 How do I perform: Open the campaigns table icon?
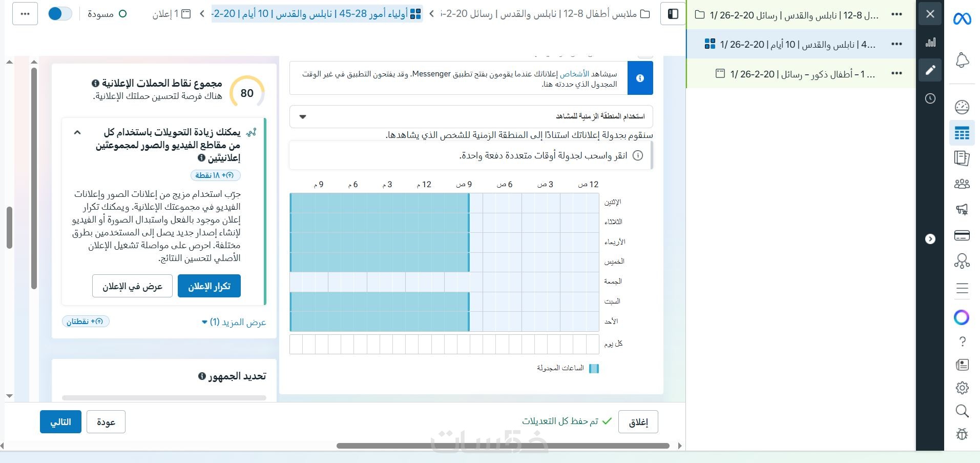pyautogui.click(x=962, y=133)
